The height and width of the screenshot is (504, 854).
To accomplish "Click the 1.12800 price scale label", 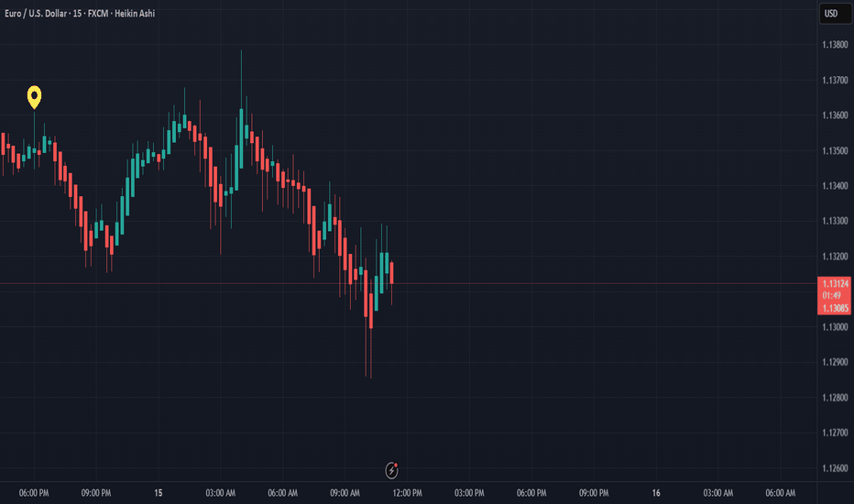I will click(x=835, y=397).
